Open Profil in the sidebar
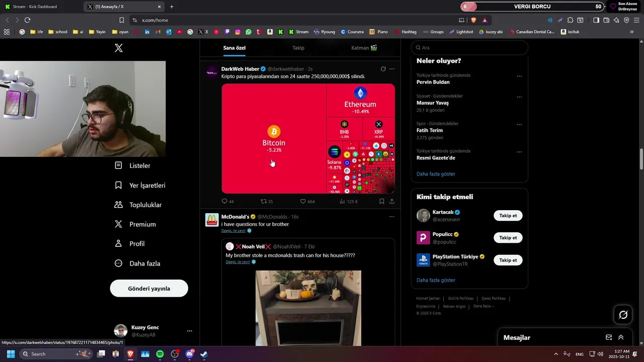The height and width of the screenshot is (362, 644). click(130, 243)
